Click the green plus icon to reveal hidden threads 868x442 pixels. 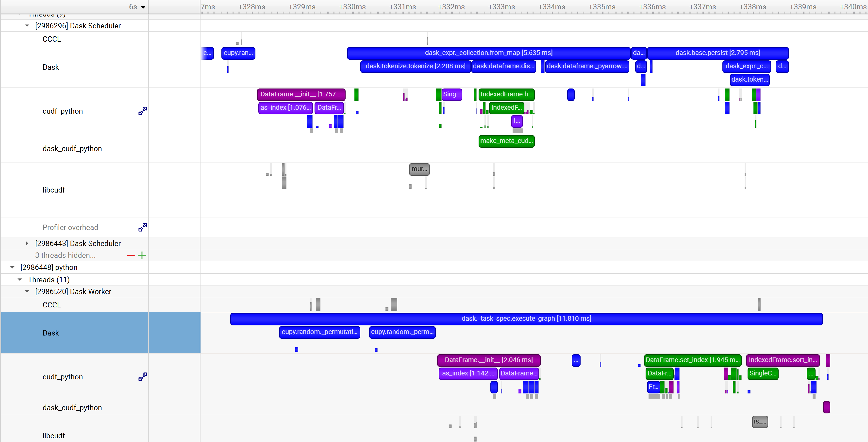point(142,255)
